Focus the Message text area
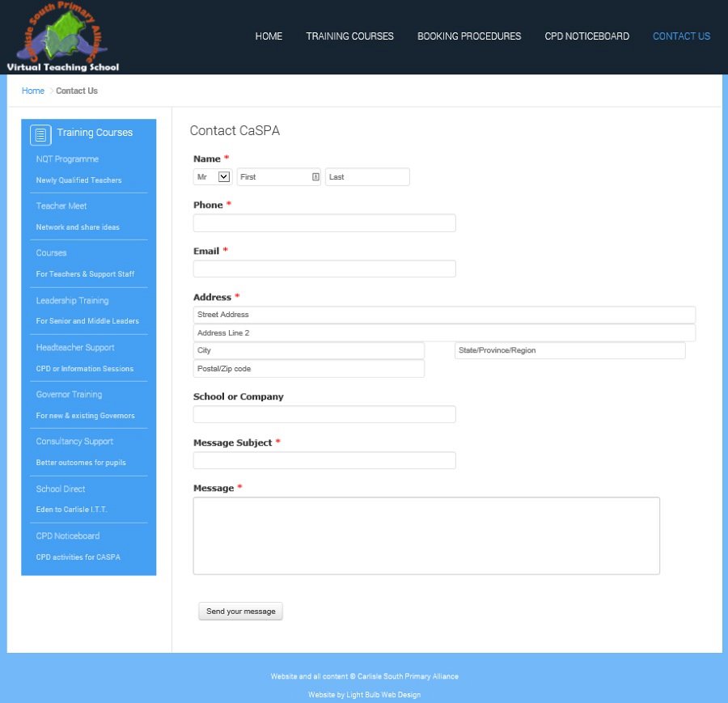The height and width of the screenshot is (703, 728). tap(426, 536)
